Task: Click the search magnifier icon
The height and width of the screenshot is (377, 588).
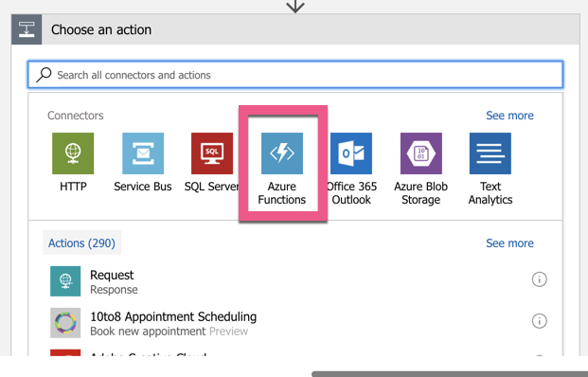Action: [x=44, y=75]
